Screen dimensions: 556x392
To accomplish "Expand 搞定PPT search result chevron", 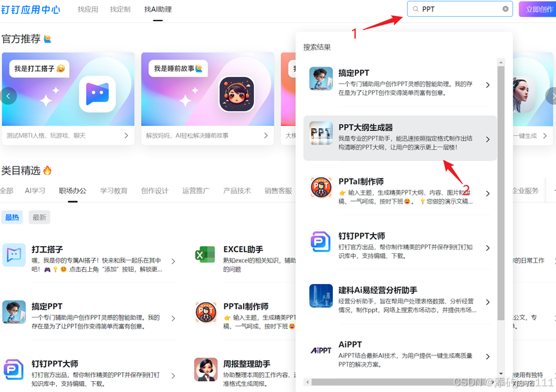I will [x=488, y=85].
